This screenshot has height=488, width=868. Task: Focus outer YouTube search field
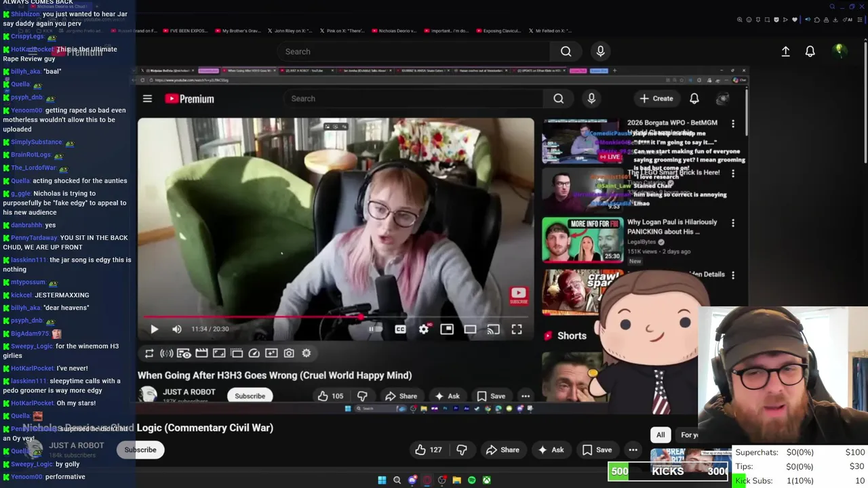414,52
